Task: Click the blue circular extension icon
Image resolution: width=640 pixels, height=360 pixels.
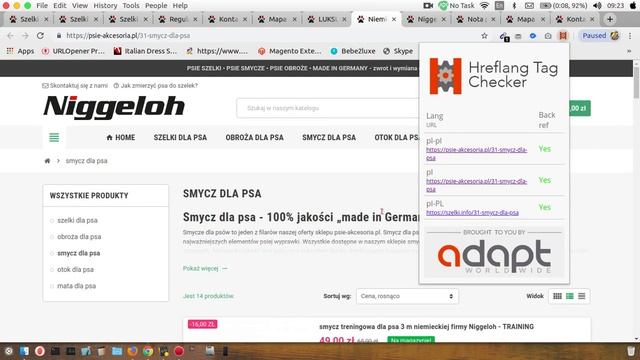Action: point(533,36)
